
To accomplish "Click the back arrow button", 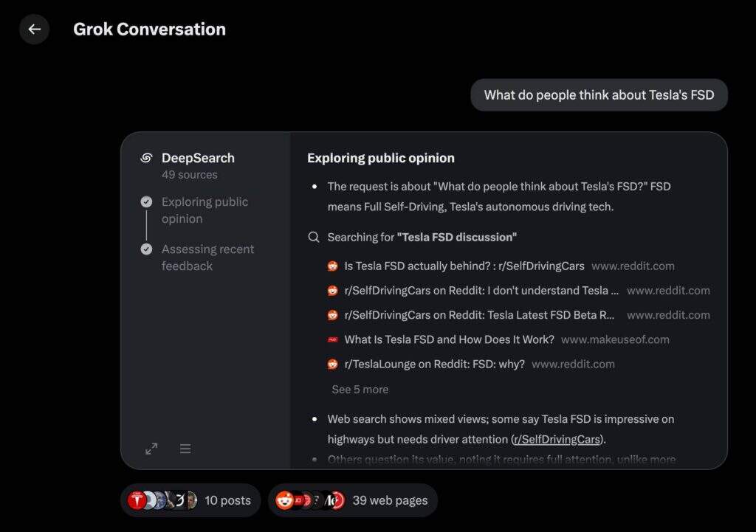I will coord(34,30).
